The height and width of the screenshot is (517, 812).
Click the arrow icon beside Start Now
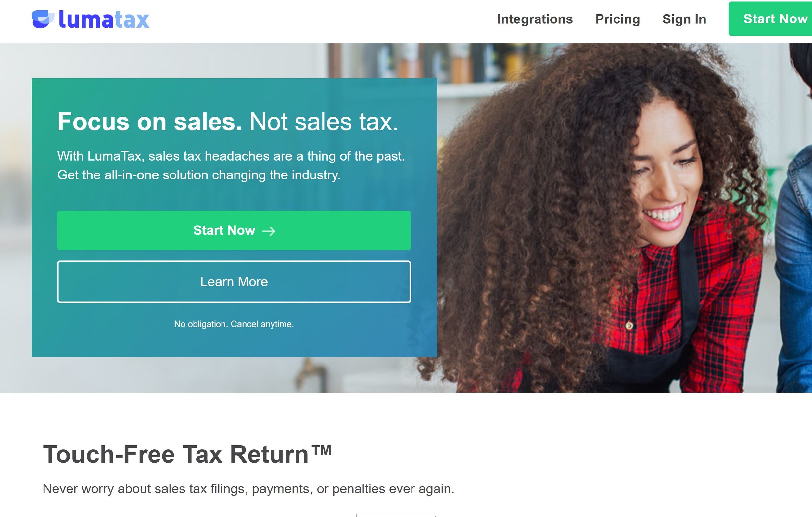pos(269,231)
